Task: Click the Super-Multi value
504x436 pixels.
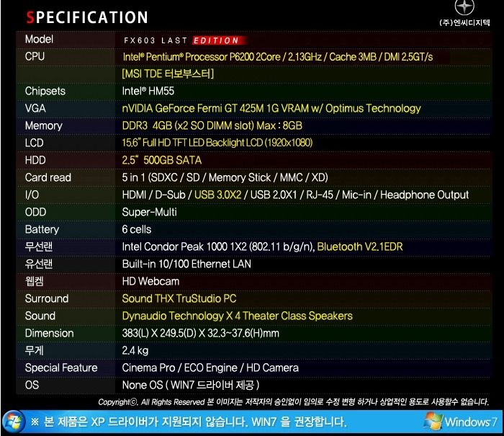Action: [149, 213]
